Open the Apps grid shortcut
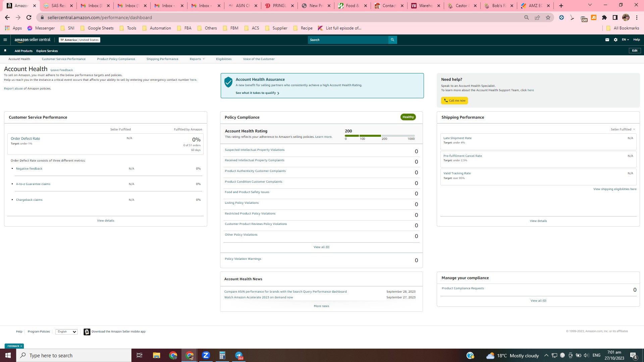Screen dimensions: 644x362 click(x=13, y=28)
